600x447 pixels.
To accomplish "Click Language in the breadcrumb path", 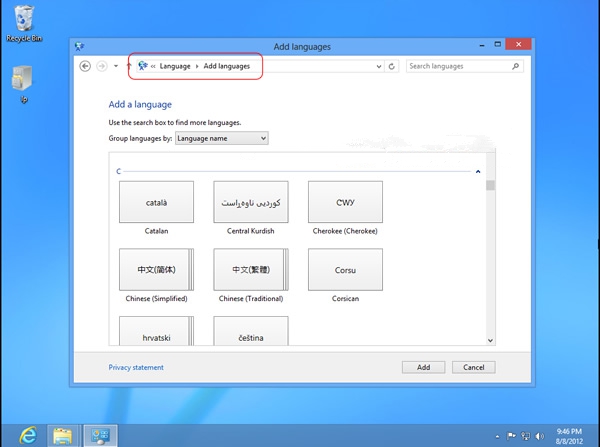I will coord(174,66).
